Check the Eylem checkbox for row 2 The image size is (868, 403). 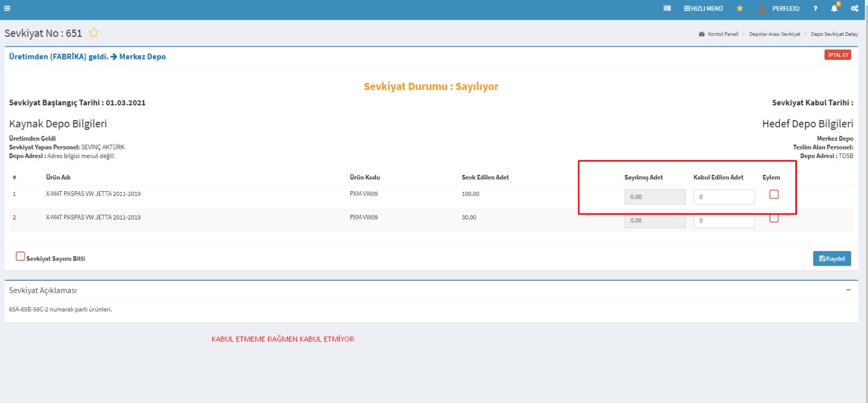774,218
